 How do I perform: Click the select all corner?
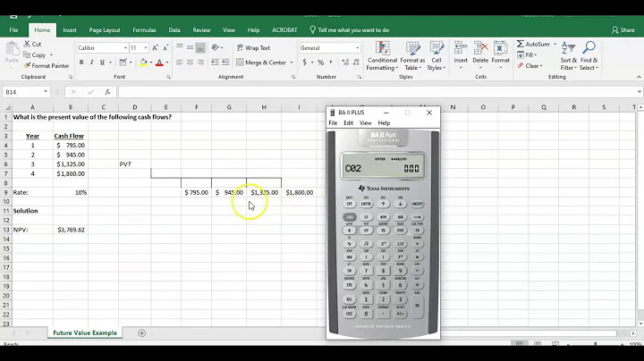(7, 107)
